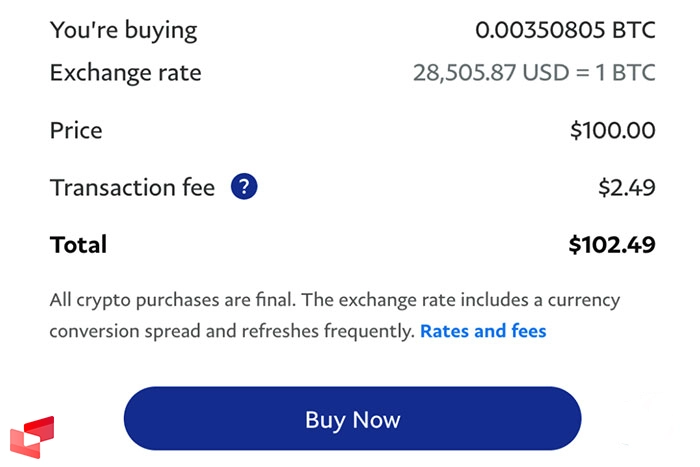The image size is (700, 467).
Task: Select the $2.49 transaction fee amount
Action: 626,187
